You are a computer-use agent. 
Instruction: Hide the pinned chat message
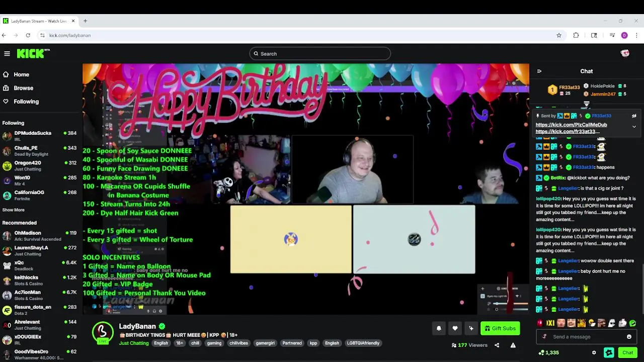pos(634,116)
